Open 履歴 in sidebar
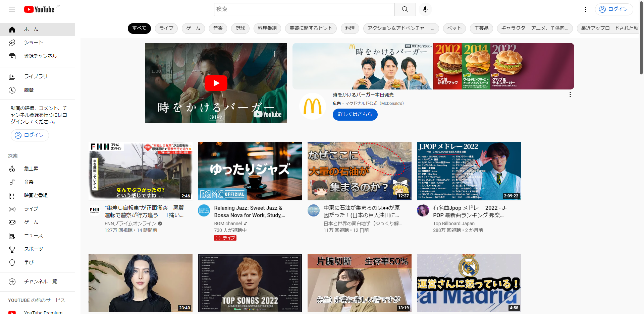Screen dimensions: 644x314 [x=38, y=90]
